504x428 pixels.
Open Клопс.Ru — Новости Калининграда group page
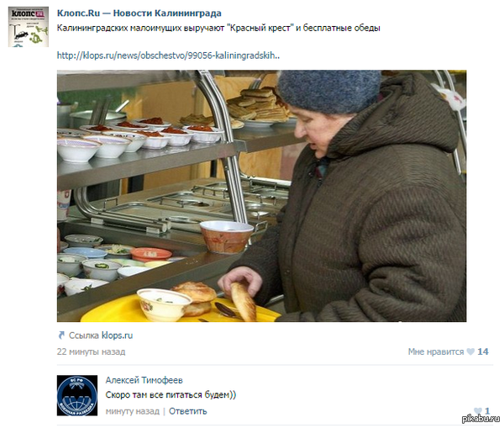[x=139, y=13]
